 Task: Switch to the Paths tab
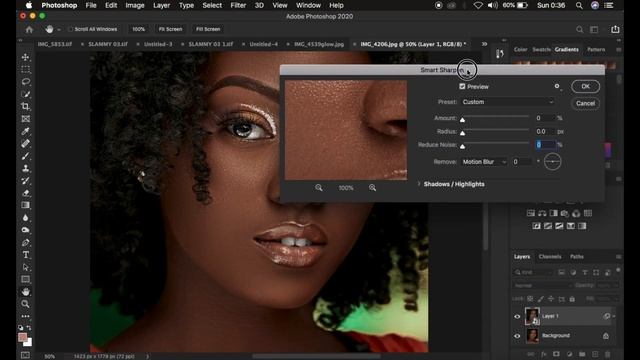click(576, 257)
